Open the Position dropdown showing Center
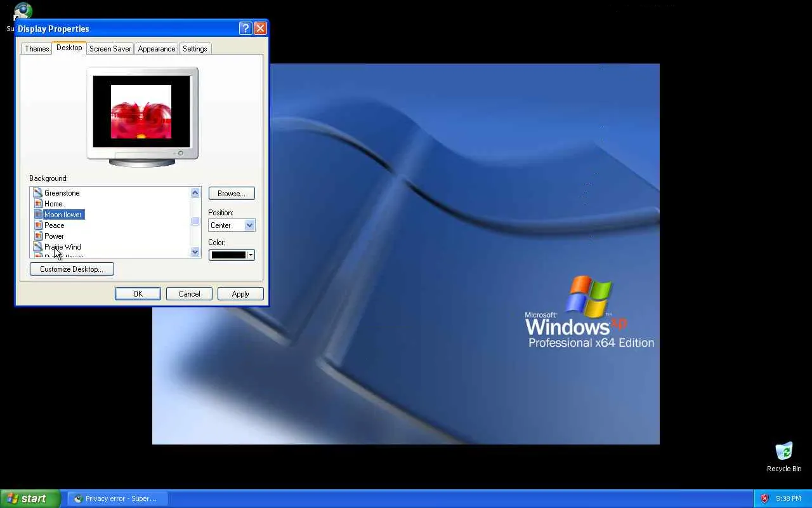The height and width of the screenshot is (508, 812). click(x=232, y=225)
